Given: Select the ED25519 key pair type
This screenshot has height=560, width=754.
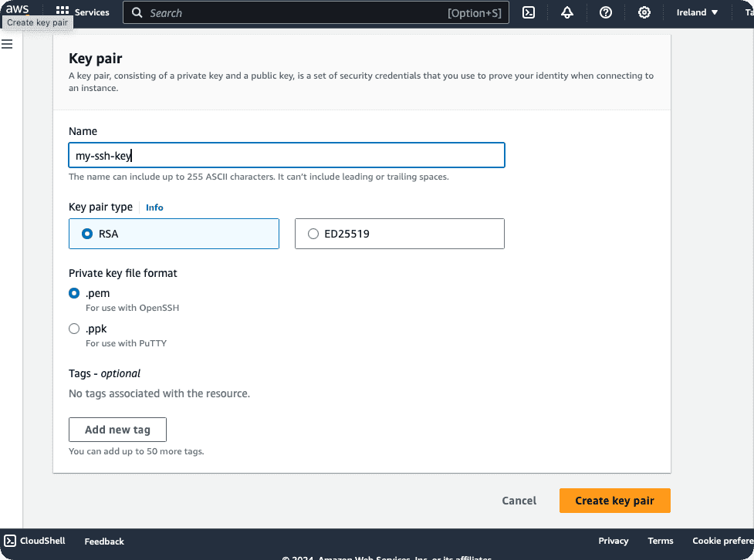Looking at the screenshot, I should tap(313, 234).
